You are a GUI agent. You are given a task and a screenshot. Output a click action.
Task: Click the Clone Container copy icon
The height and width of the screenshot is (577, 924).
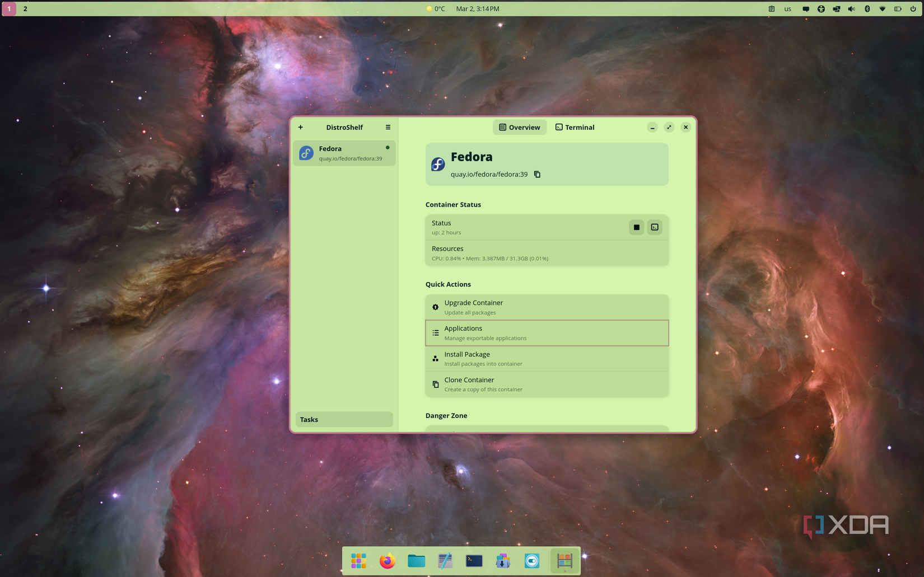[x=435, y=384]
